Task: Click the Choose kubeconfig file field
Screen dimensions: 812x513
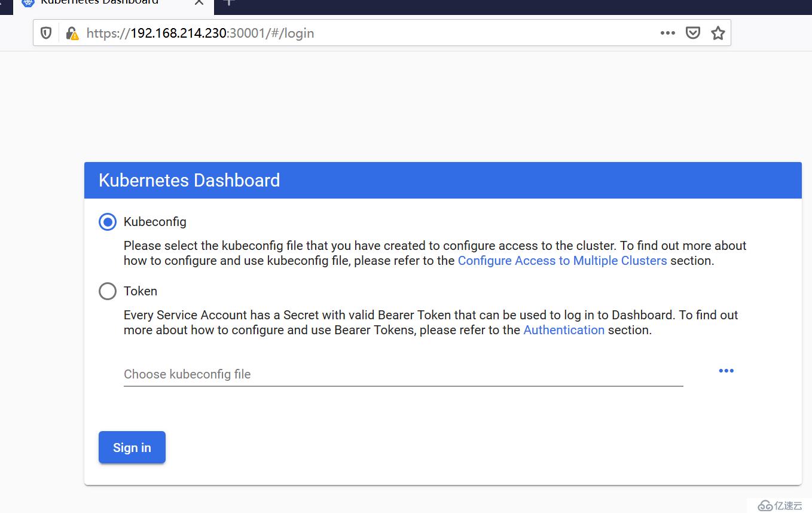Action: [403, 374]
